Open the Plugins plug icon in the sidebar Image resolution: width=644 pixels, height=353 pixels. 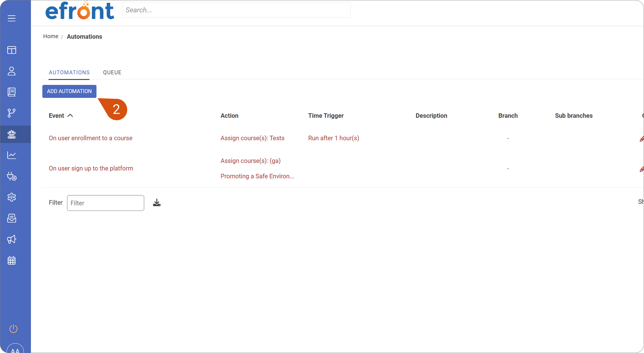[11, 176]
